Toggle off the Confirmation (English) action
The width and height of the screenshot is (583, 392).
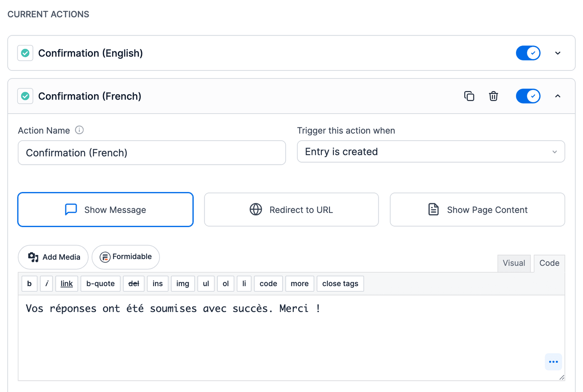[x=528, y=53]
